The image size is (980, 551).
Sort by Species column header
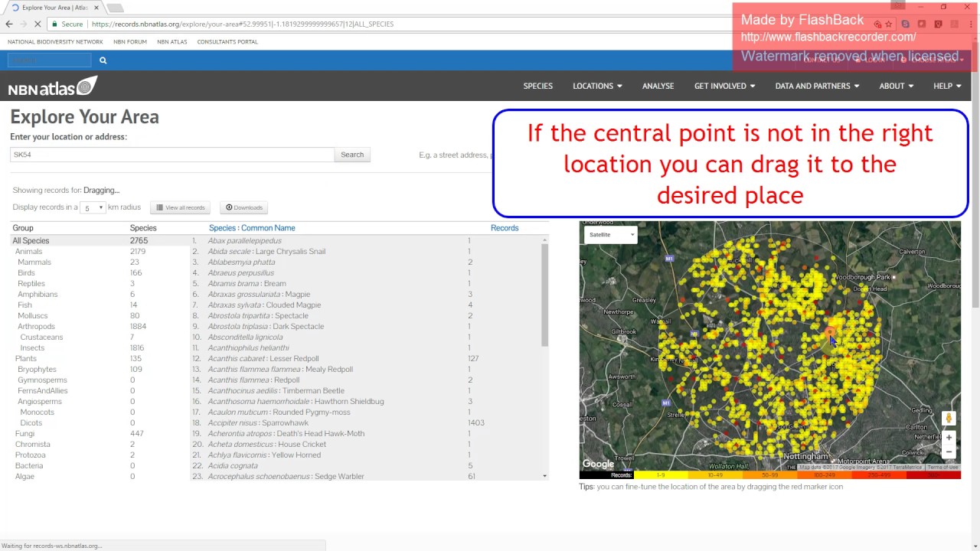[x=222, y=228]
